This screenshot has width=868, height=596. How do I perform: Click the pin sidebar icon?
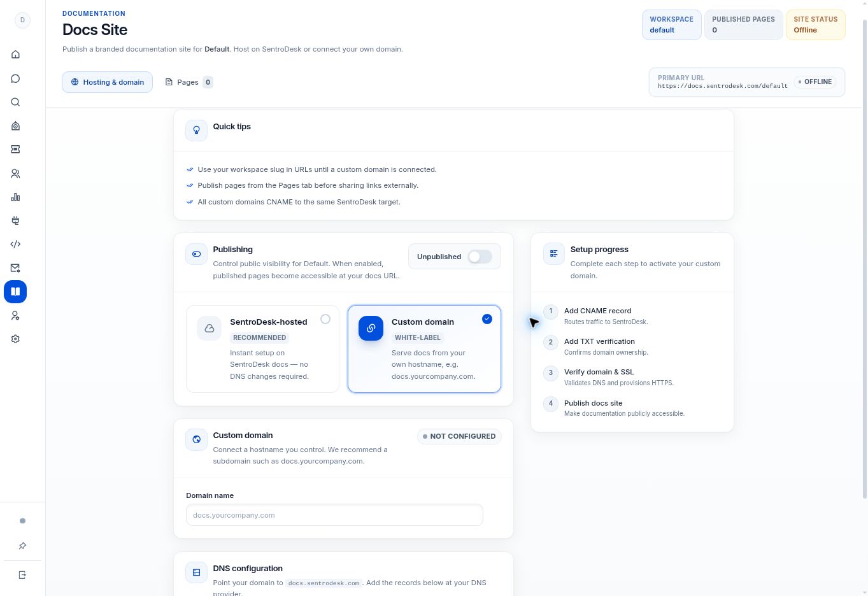pos(22,546)
